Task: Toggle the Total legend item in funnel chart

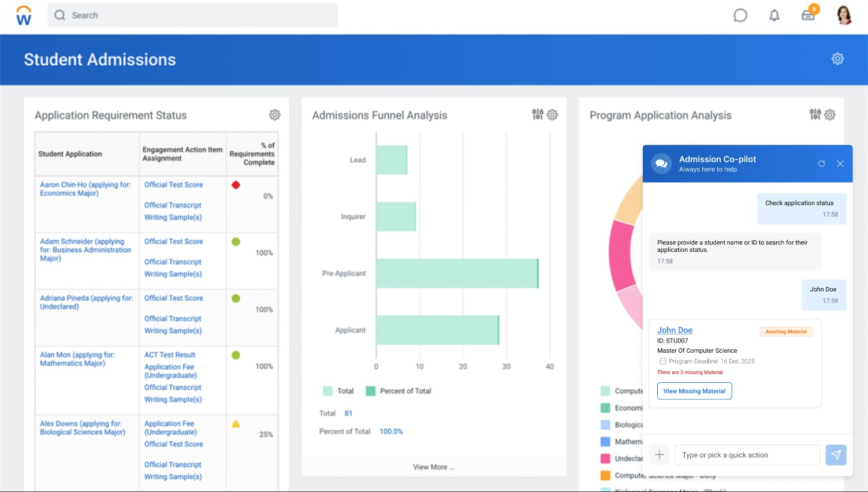Action: click(x=338, y=391)
